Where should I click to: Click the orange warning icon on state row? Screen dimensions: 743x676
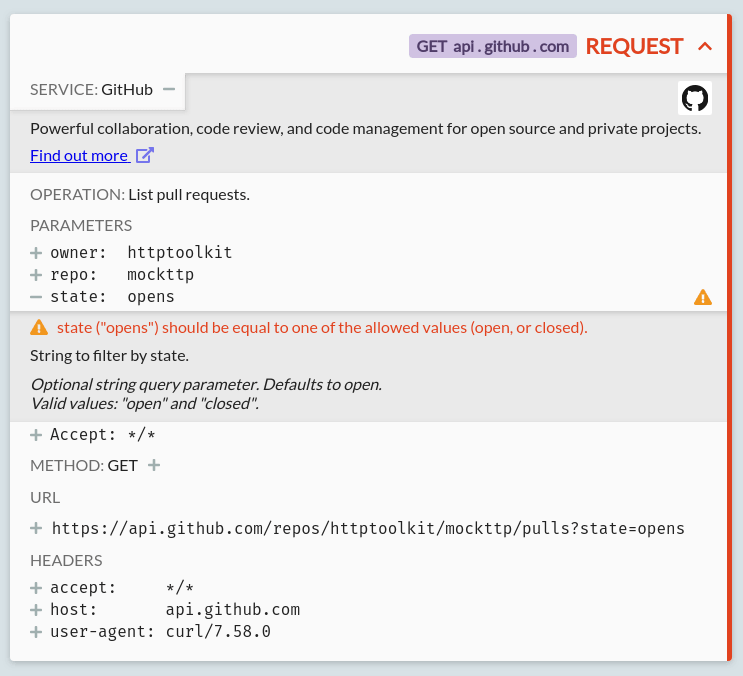click(x=703, y=297)
